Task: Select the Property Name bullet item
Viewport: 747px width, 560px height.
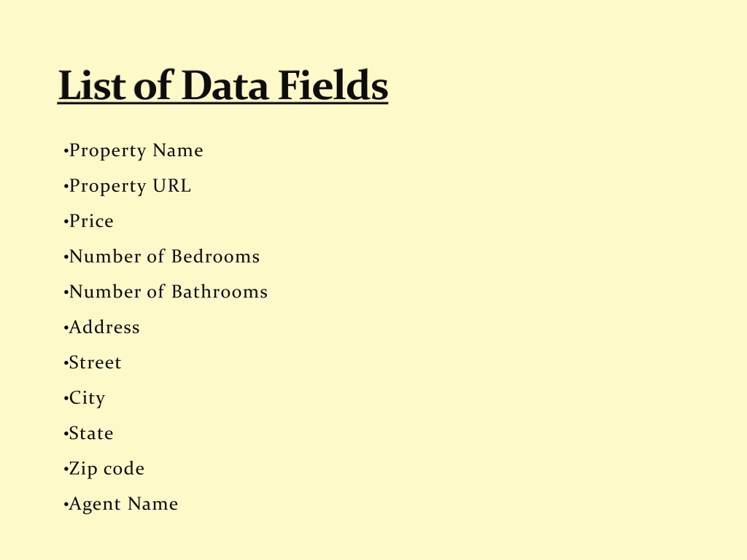Action: 133,151
